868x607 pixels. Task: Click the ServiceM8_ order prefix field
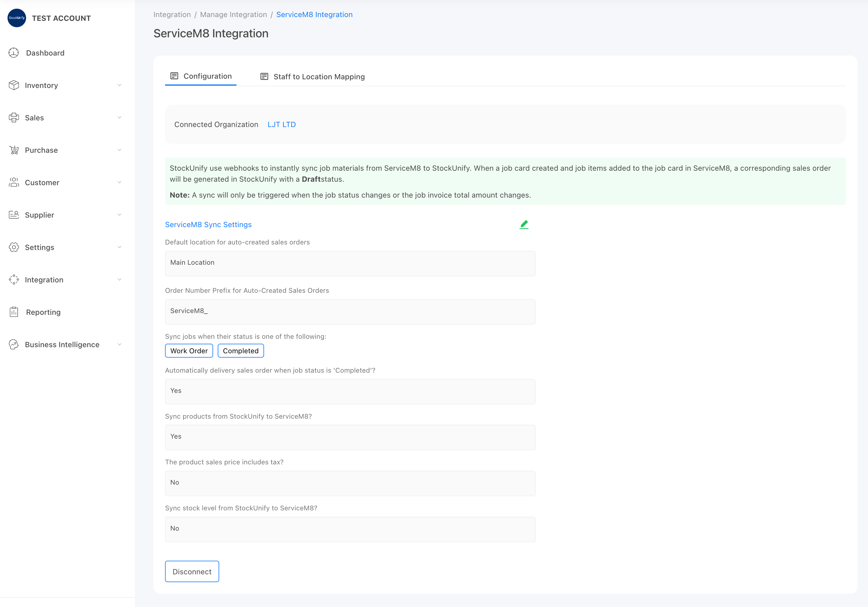350,312
